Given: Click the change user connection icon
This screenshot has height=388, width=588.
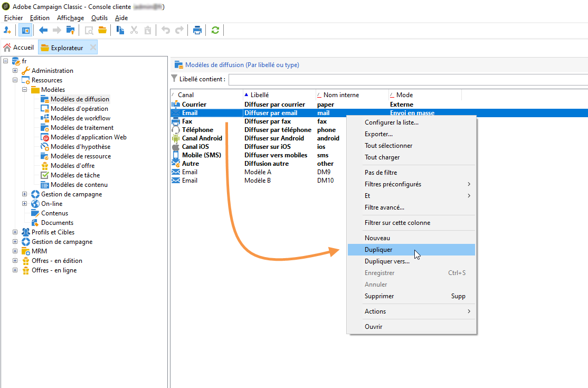Looking at the screenshot, I should pos(7,30).
